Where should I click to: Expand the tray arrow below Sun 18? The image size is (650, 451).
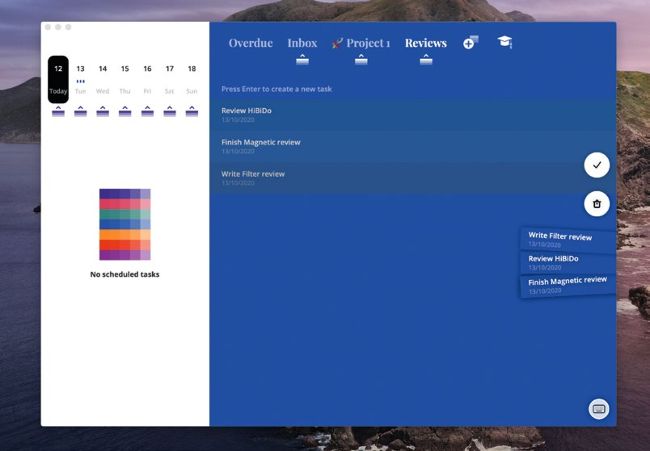191,112
